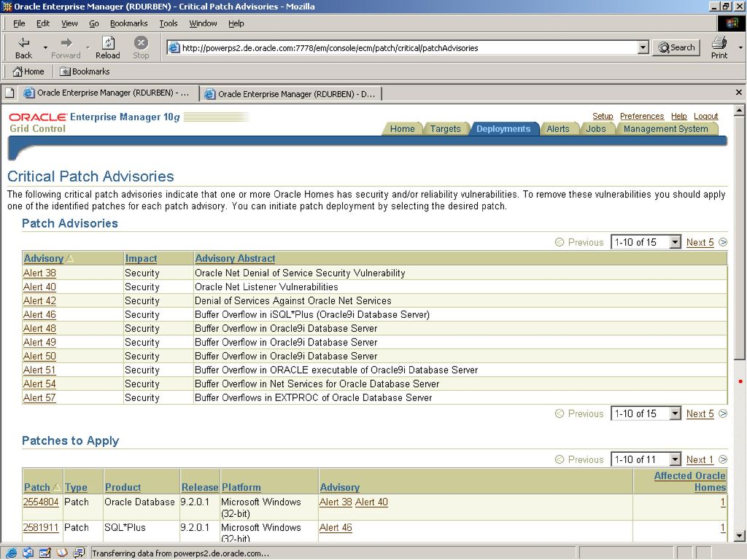Open the View menu
747x560 pixels.
[x=69, y=23]
